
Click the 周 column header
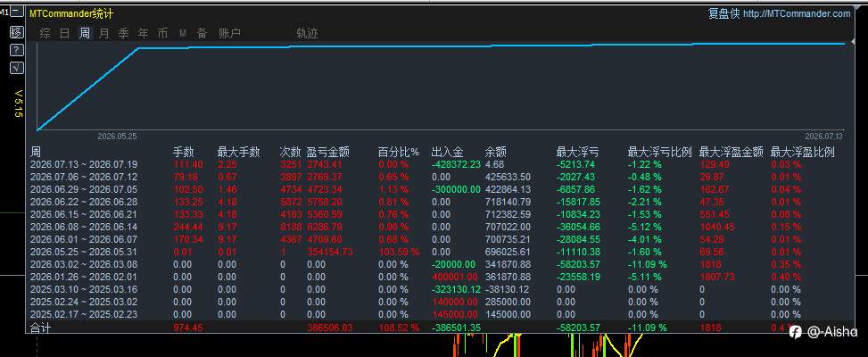[x=35, y=153]
